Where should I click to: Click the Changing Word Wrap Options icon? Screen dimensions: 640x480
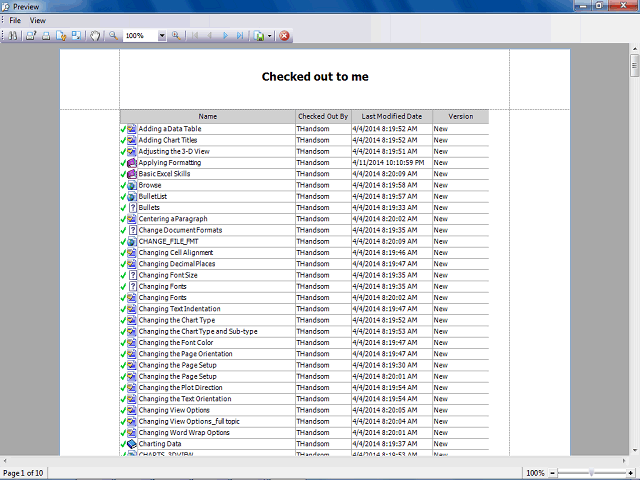tap(131, 433)
